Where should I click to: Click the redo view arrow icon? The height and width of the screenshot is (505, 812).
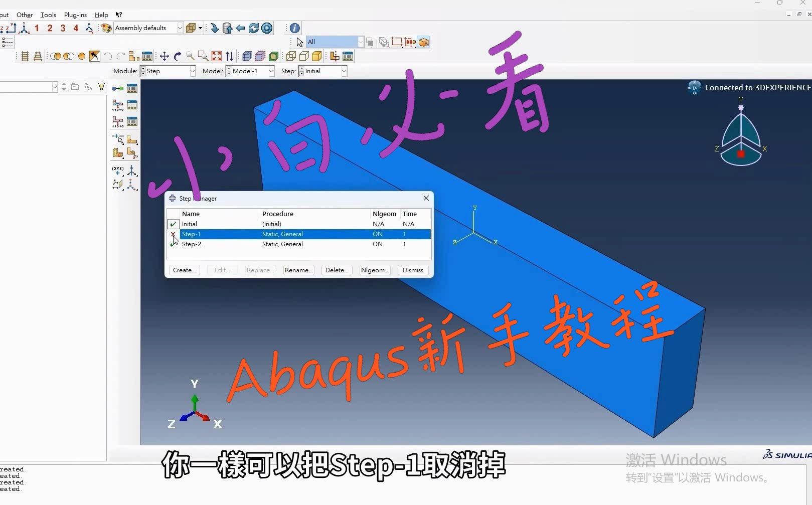pyautogui.click(x=120, y=56)
